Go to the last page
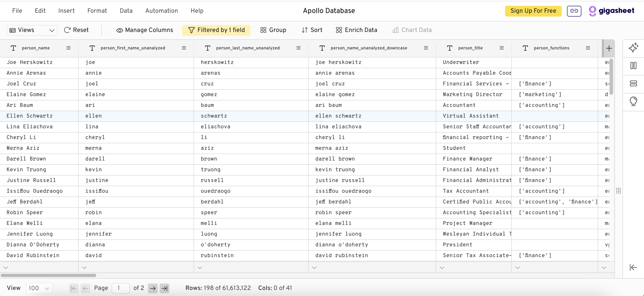 pos(164,288)
